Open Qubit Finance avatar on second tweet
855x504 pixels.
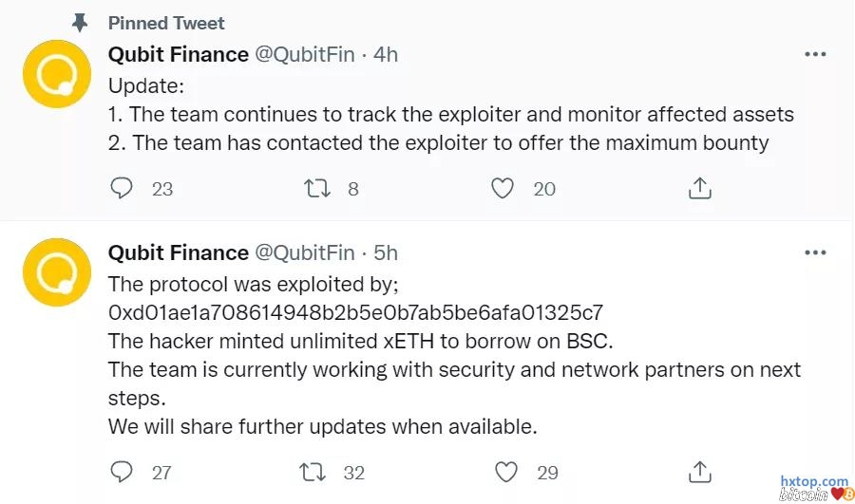tap(56, 272)
